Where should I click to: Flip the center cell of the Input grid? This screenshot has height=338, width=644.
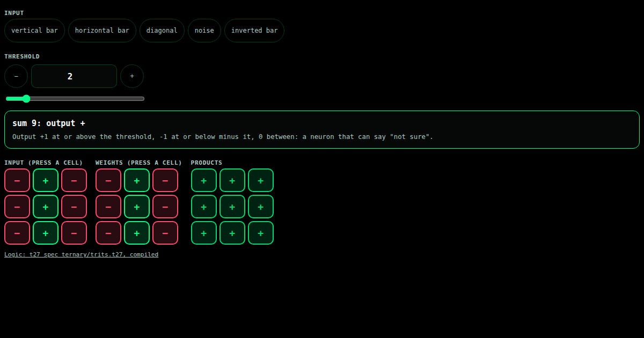pos(46,207)
